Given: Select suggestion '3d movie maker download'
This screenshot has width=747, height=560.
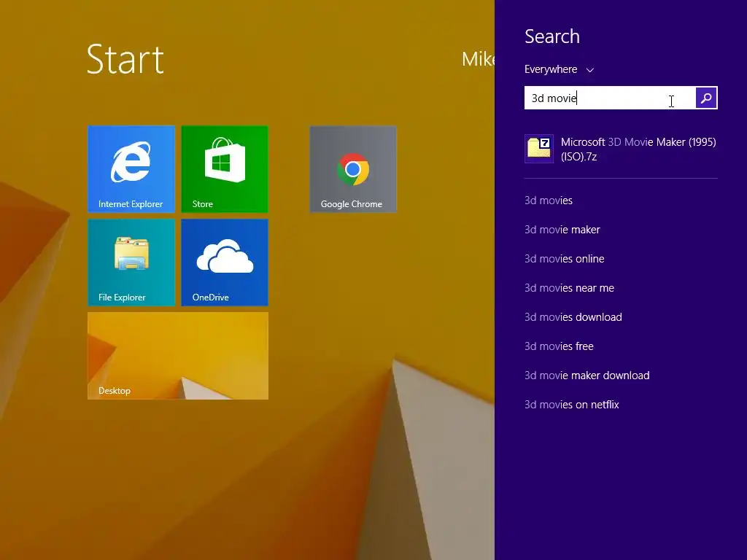Looking at the screenshot, I should click(587, 376).
